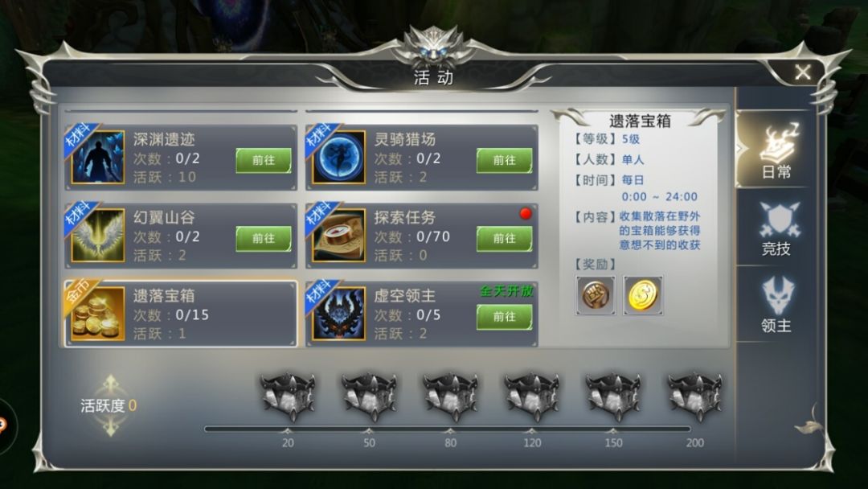
Task: Claim the 200 activity point chest
Action: pos(694,397)
